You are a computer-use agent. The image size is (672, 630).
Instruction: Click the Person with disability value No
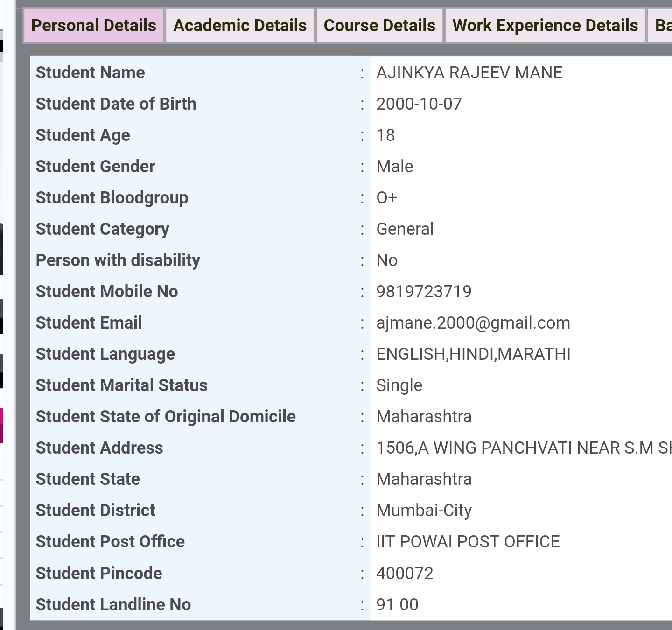pos(387,260)
